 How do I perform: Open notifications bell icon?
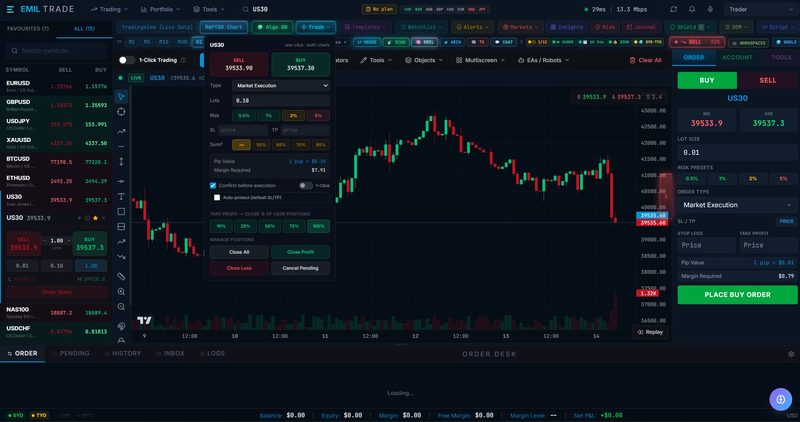pyautogui.click(x=692, y=9)
